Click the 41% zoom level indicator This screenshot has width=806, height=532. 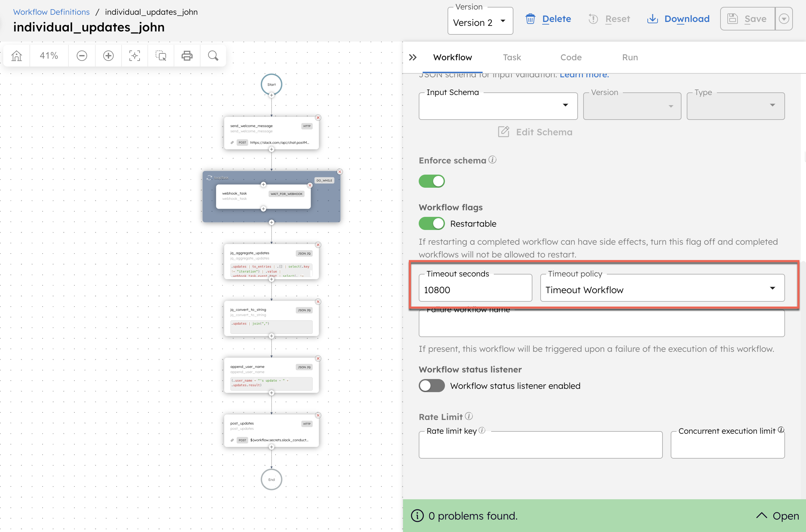[49, 56]
